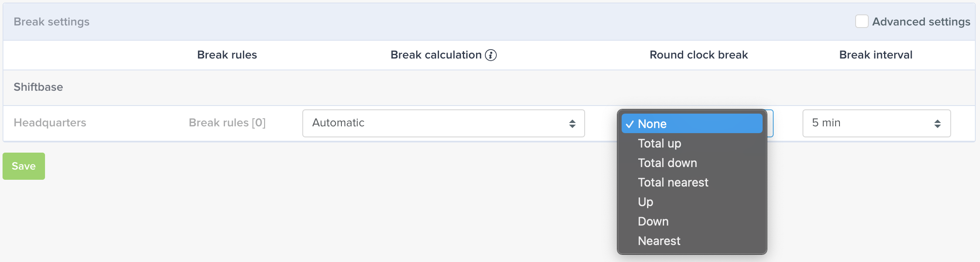
Task: Select None in round clock break list
Action: coord(692,124)
